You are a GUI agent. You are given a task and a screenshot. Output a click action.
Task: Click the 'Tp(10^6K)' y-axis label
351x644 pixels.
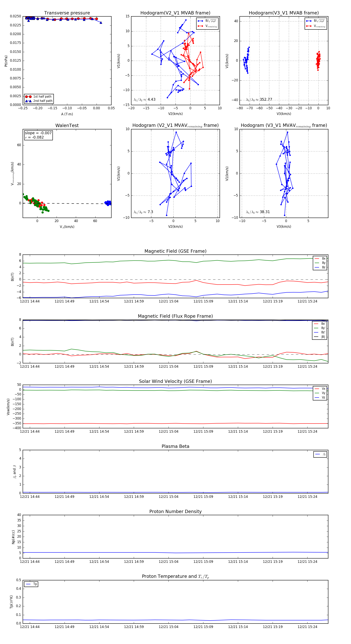(x=11, y=602)
